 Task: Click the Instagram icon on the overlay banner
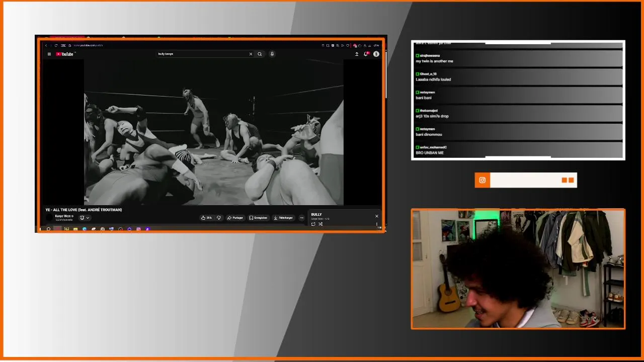[x=482, y=180]
